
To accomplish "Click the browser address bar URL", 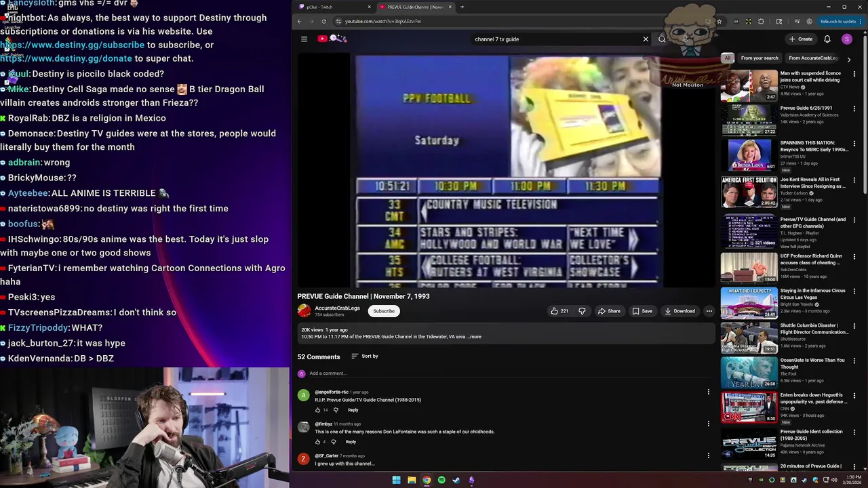I will click(383, 21).
